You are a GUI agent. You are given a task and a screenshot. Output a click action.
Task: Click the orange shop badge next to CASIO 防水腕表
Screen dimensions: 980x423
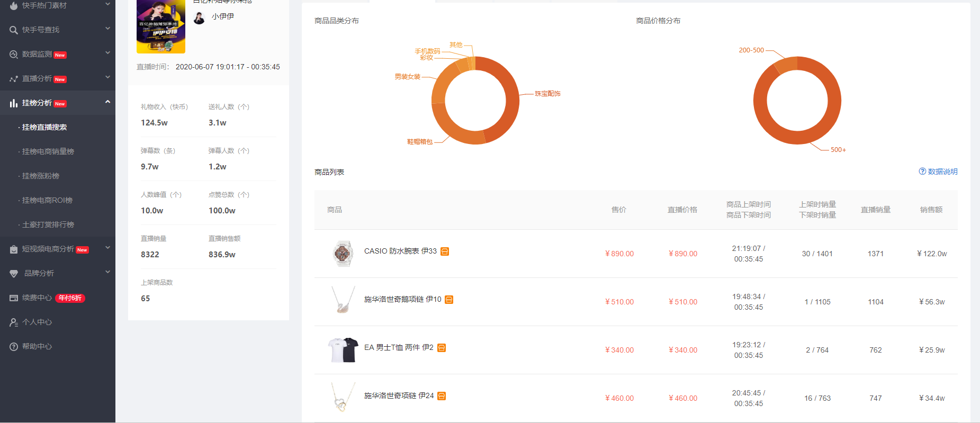tap(445, 251)
